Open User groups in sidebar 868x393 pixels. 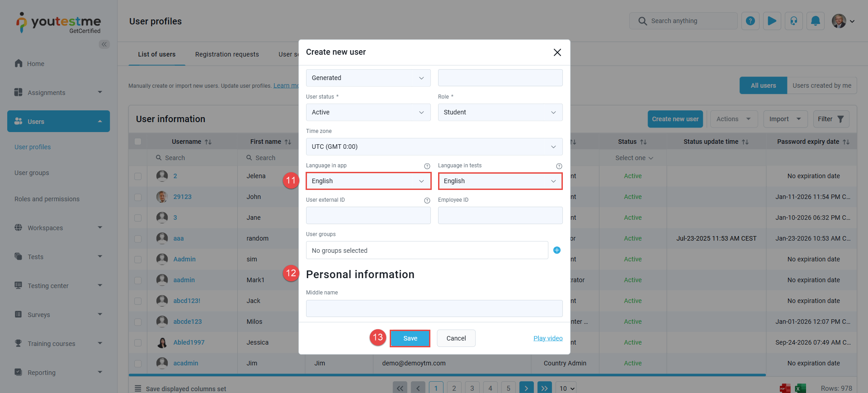(32, 173)
